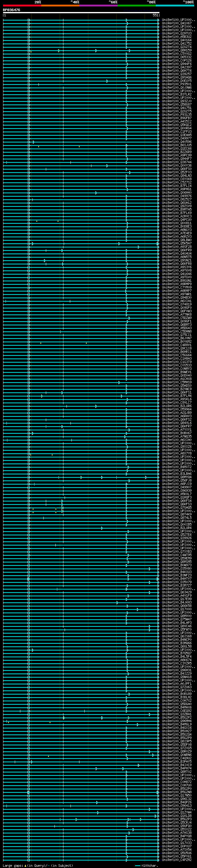This screenshot has width=197, height=868.
Task: Select hit UniRef100_C4R8V1
Action: click(177, 345)
